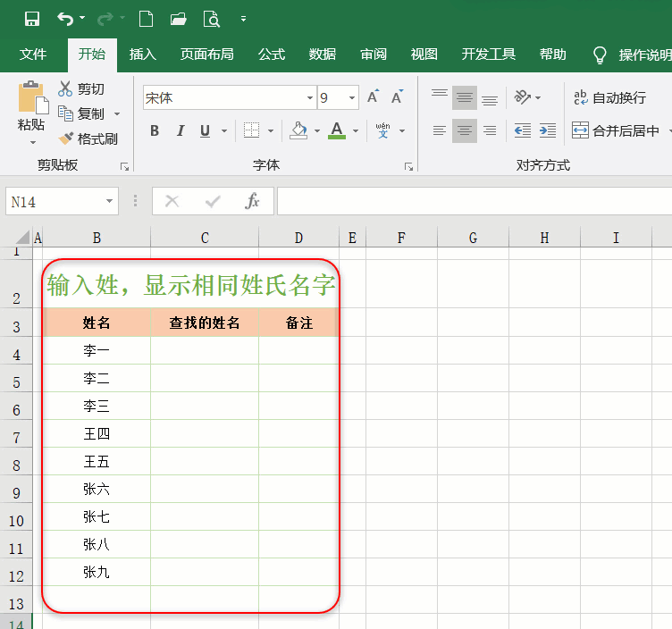
Task: Switch to the 页面布局 tab
Action: pos(207,55)
